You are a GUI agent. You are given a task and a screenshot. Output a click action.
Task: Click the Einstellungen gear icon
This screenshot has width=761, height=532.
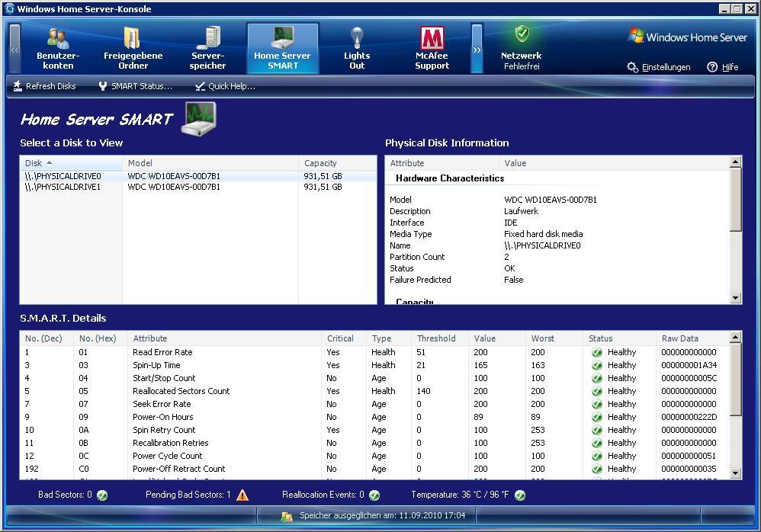pyautogui.click(x=632, y=67)
